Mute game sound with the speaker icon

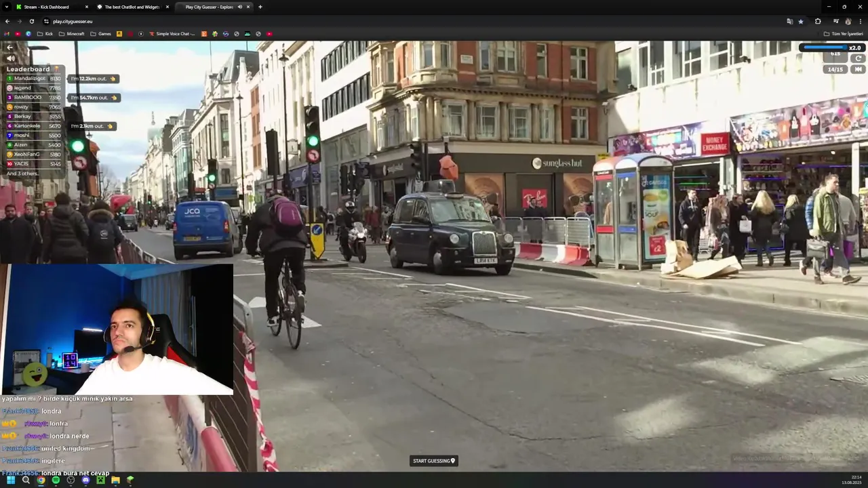(x=10, y=58)
